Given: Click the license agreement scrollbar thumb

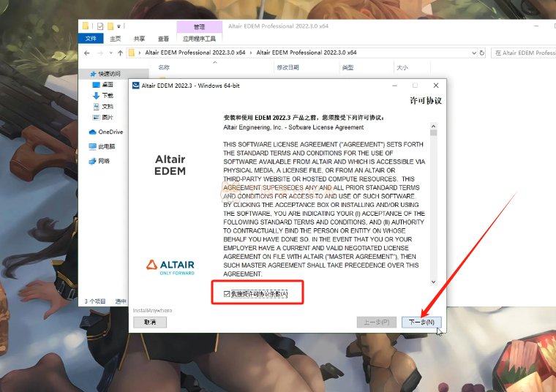Looking at the screenshot, I should click(x=433, y=133).
